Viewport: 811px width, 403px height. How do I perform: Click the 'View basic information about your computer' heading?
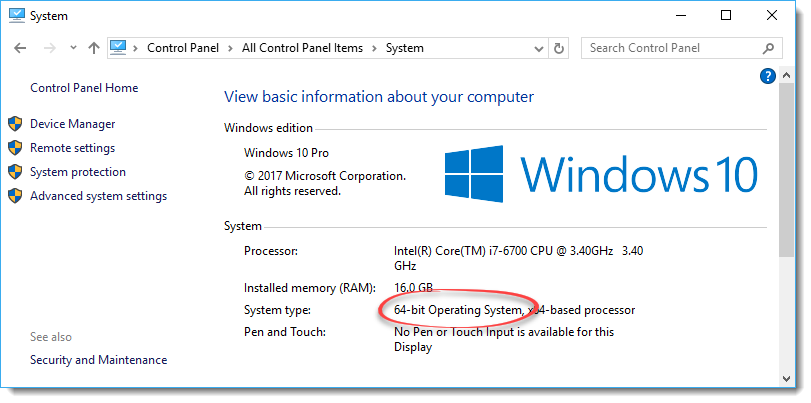pos(379,97)
